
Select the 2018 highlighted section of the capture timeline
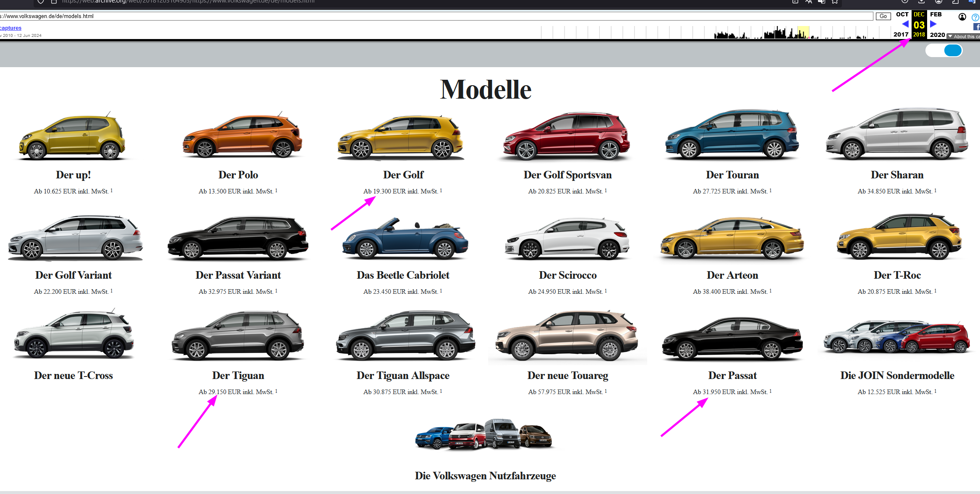803,32
